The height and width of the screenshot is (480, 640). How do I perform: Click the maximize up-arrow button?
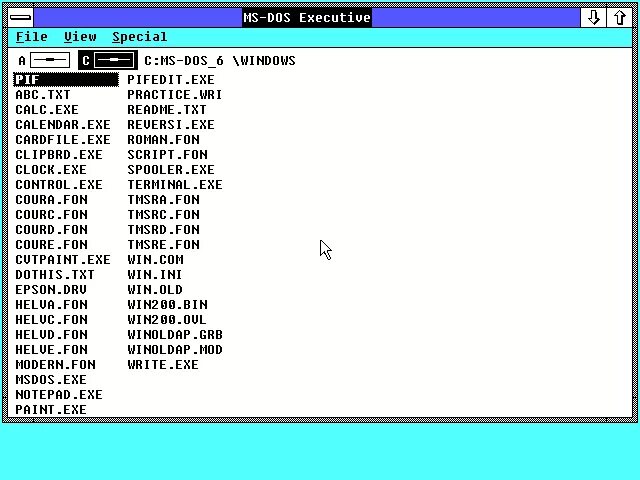[x=620, y=17]
